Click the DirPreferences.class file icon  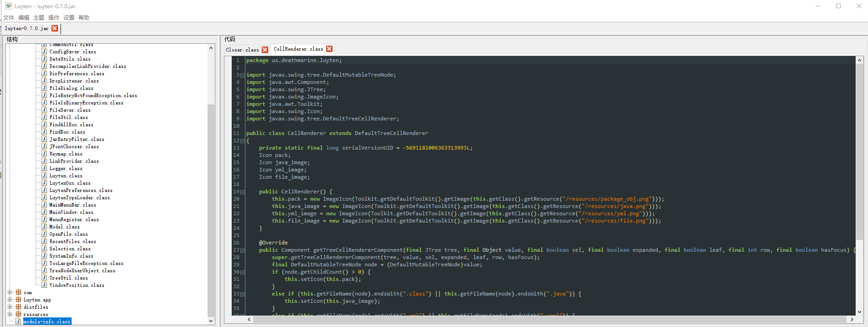44,73
